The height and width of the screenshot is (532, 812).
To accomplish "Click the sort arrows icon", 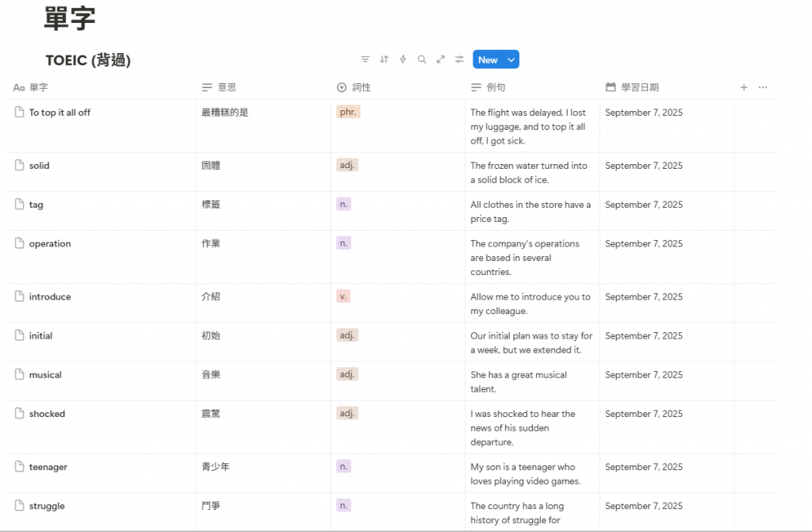I will [384, 59].
